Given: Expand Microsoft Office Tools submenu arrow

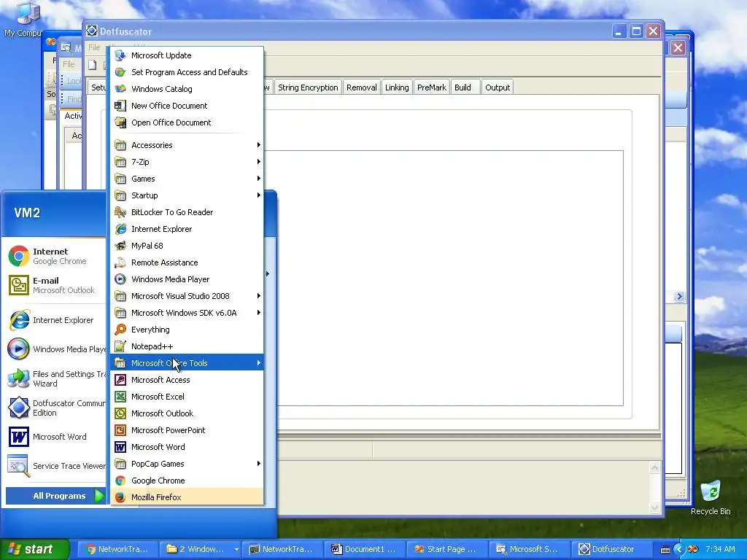Looking at the screenshot, I should (259, 363).
